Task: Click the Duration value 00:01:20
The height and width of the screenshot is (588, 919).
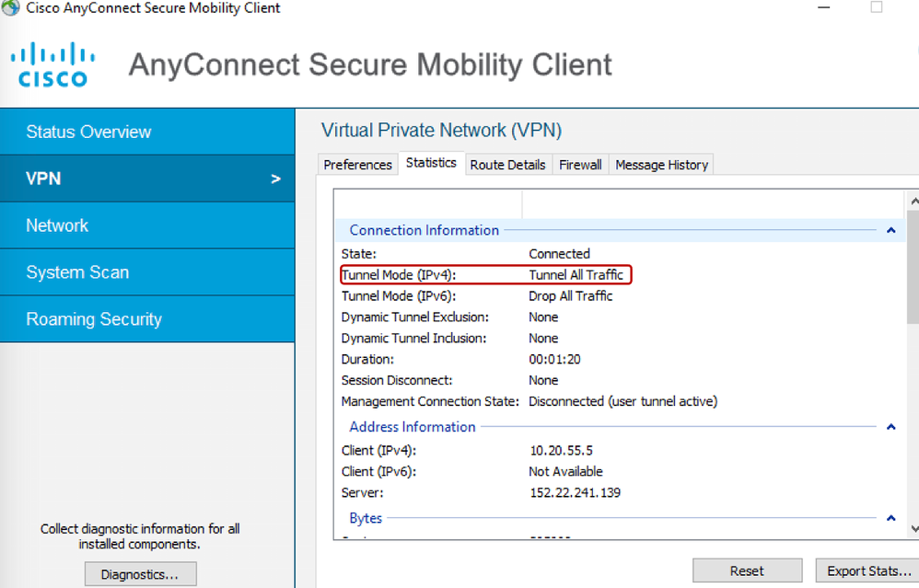Action: 554,359
